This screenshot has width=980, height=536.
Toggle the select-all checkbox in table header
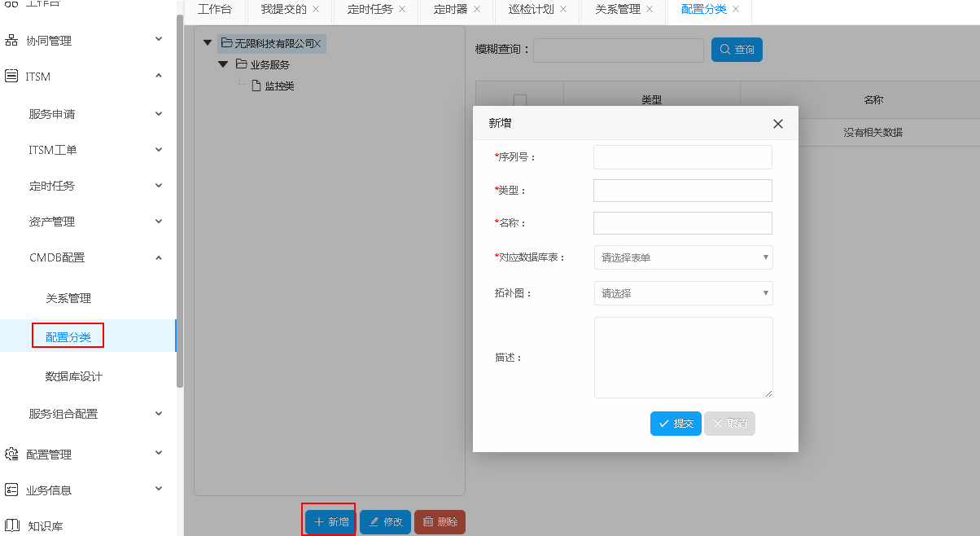coord(519,100)
